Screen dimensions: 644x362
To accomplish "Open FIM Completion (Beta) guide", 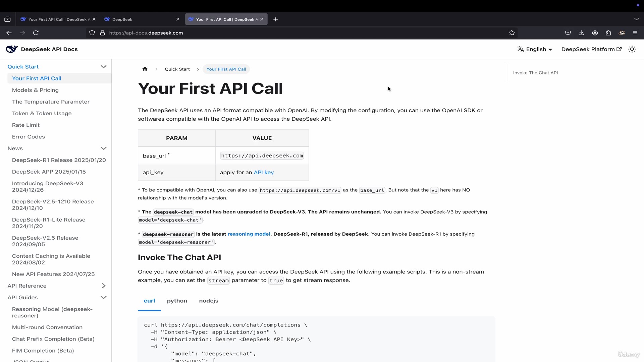I will tap(43, 351).
